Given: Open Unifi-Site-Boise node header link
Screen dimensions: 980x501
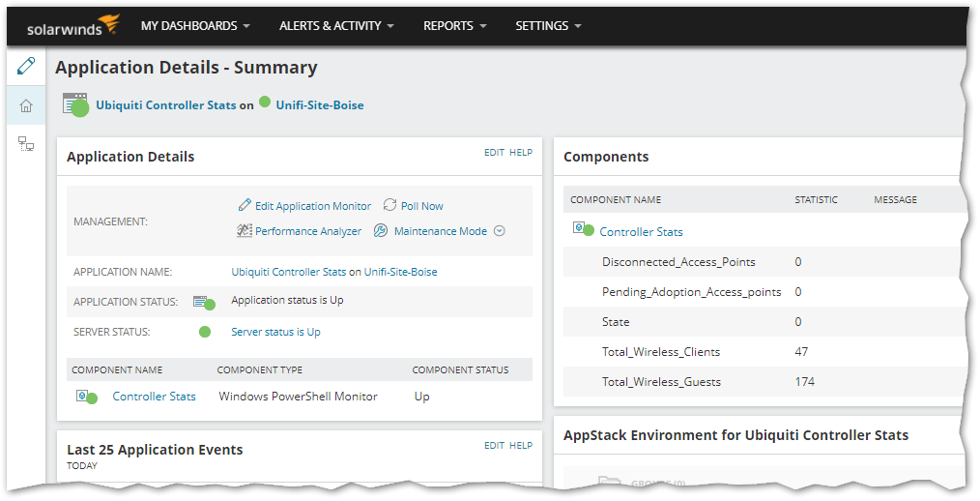Looking at the screenshot, I should pos(320,105).
